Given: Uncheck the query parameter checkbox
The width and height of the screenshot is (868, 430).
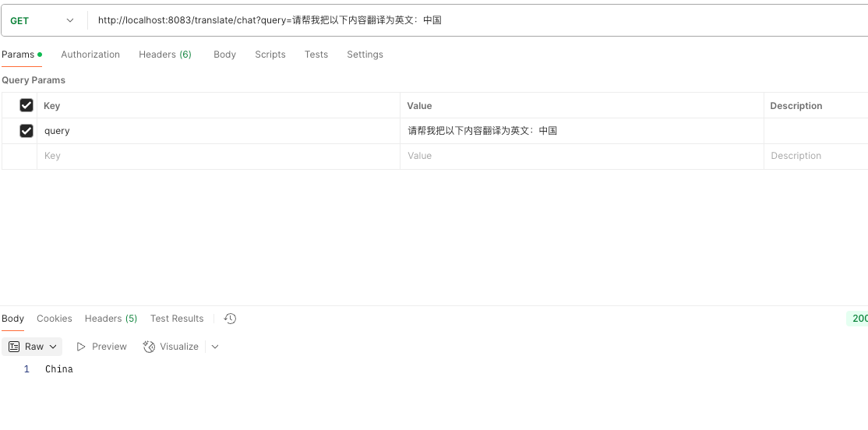Looking at the screenshot, I should (x=26, y=131).
